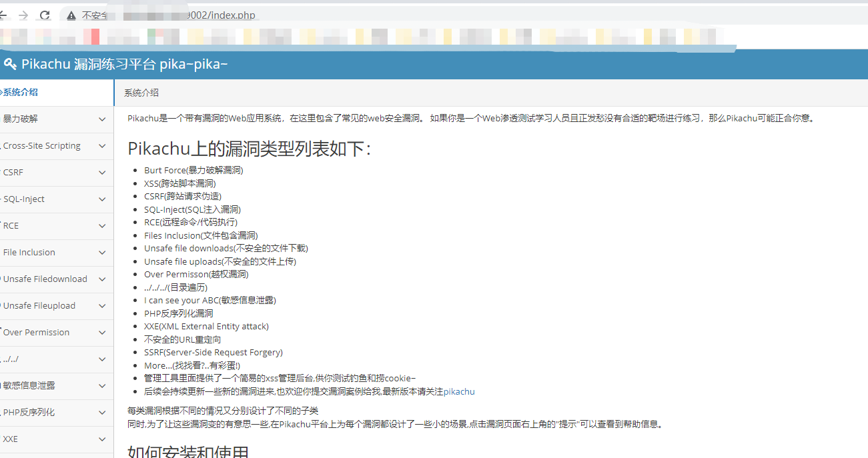Image resolution: width=868 pixels, height=458 pixels.
Task: Open the Over Permission sidebar menu
Action: [x=57, y=333]
